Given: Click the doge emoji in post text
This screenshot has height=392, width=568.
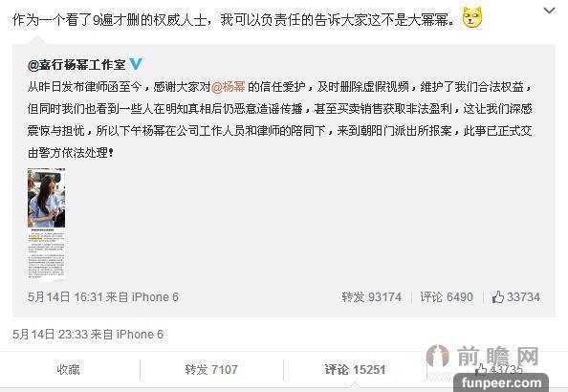Looking at the screenshot, I should pyautogui.click(x=472, y=18).
